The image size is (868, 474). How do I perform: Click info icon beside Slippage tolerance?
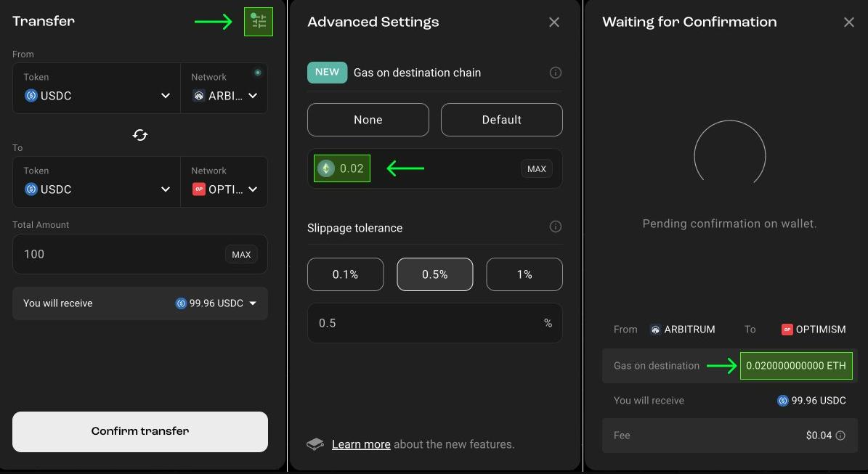pos(555,226)
